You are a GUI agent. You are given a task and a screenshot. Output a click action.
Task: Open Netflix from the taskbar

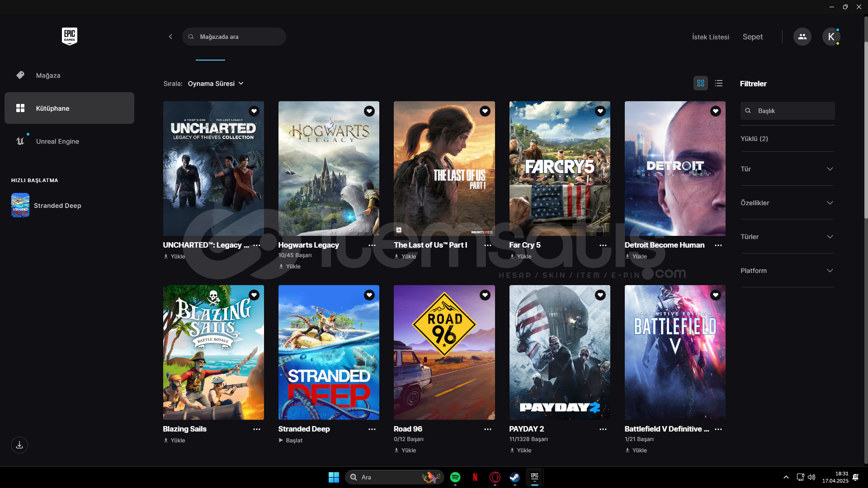coord(475,477)
